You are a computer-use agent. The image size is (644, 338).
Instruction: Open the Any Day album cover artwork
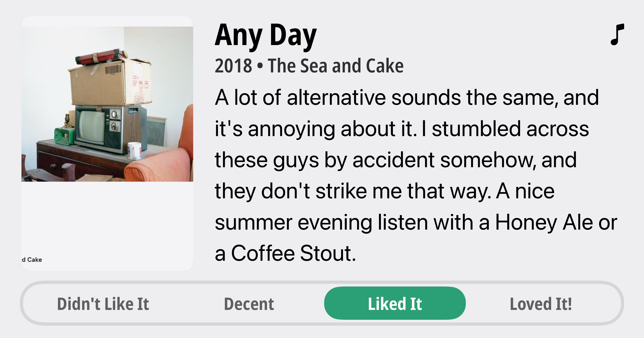point(107,104)
